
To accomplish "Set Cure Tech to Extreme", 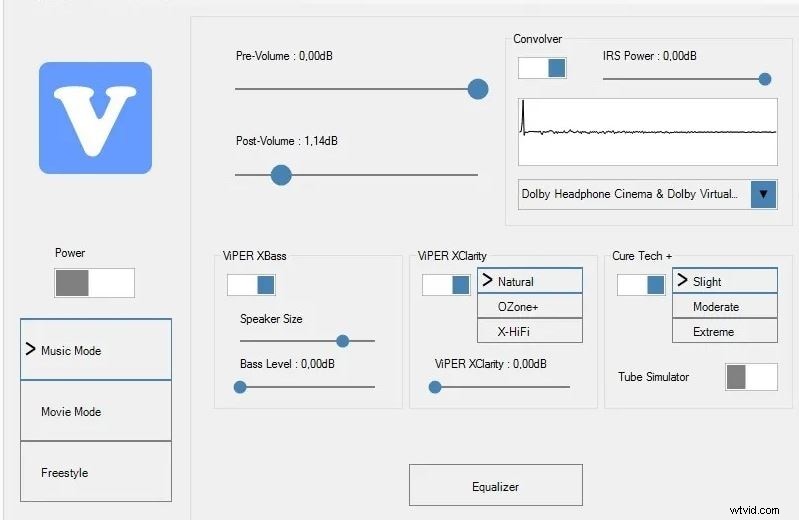I will [x=724, y=331].
